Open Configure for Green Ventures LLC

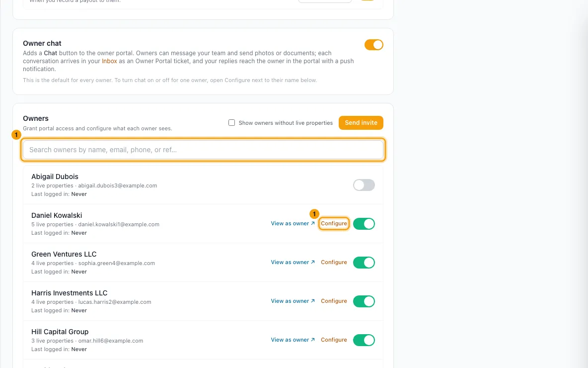coord(334,262)
